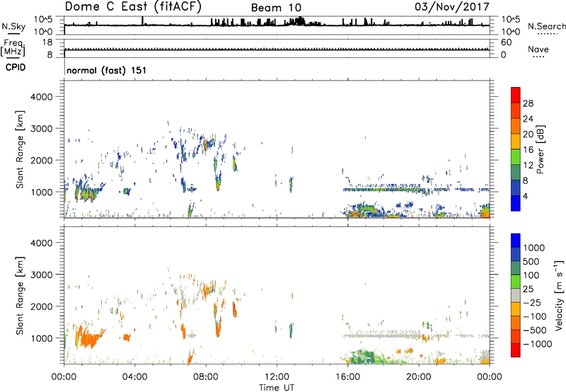Image resolution: width=566 pixels, height=392 pixels.
Task: Click the green low-range velocity patch near 17:00
Action: [364, 357]
